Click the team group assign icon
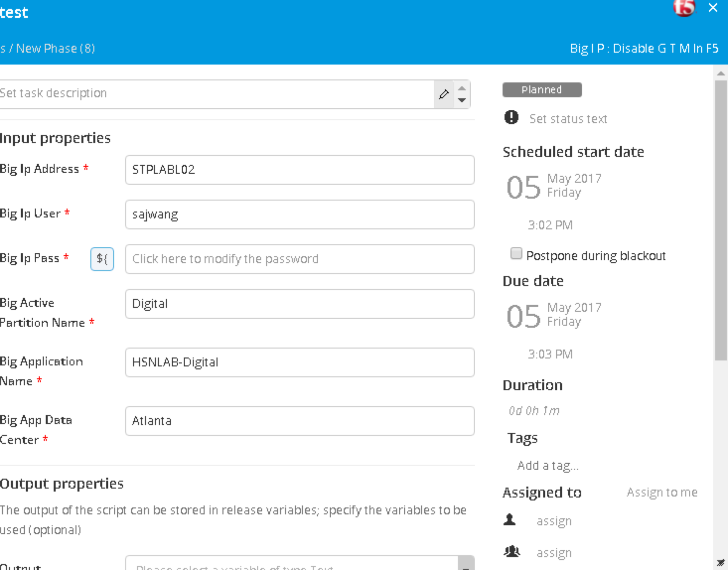This screenshot has width=728, height=570. (511, 551)
